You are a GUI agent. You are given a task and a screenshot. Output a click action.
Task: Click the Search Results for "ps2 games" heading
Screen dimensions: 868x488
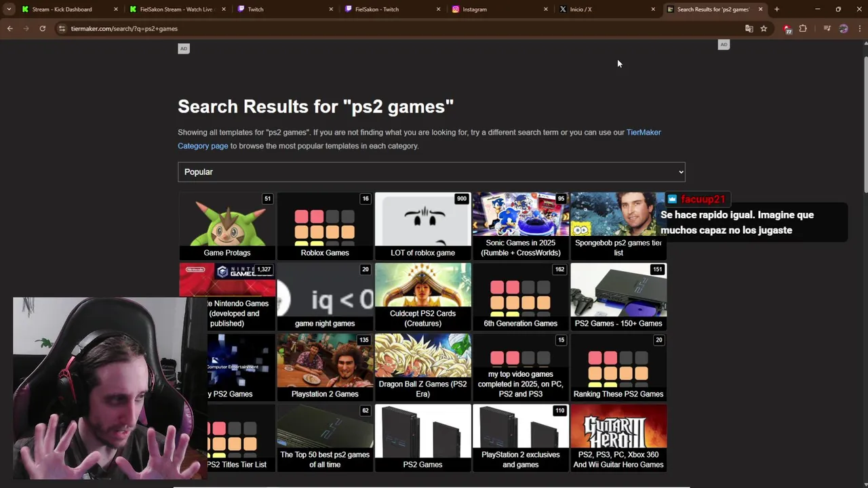[x=315, y=106]
